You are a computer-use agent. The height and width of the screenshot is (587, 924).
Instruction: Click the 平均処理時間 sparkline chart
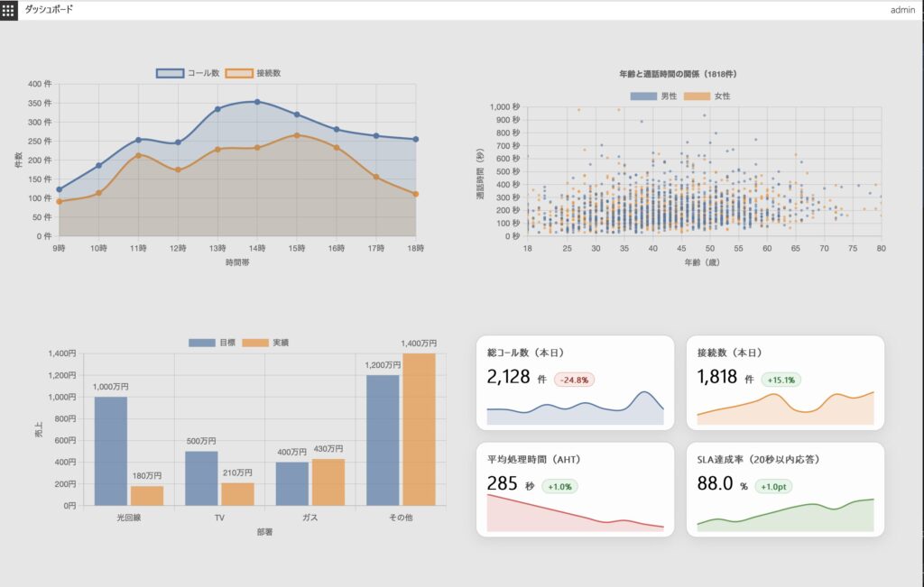[x=575, y=514]
